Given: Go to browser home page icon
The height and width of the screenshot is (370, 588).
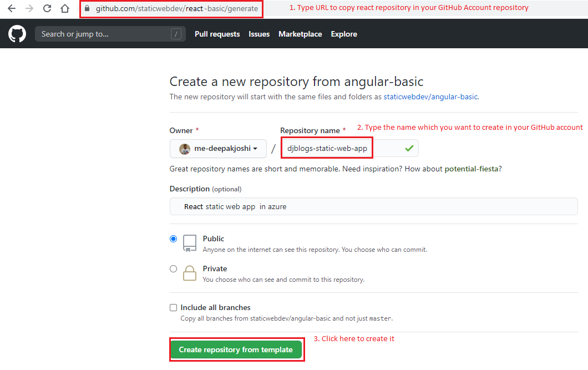Looking at the screenshot, I should point(65,8).
